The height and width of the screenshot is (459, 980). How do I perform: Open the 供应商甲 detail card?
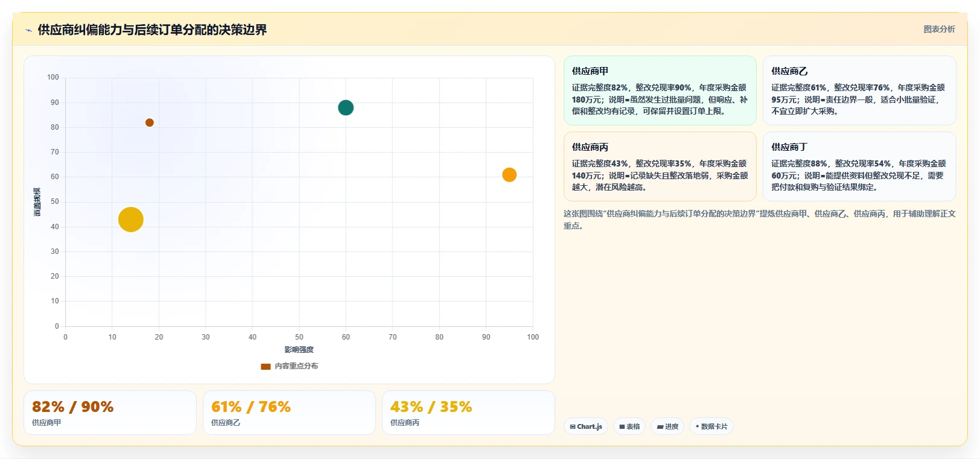(660, 90)
